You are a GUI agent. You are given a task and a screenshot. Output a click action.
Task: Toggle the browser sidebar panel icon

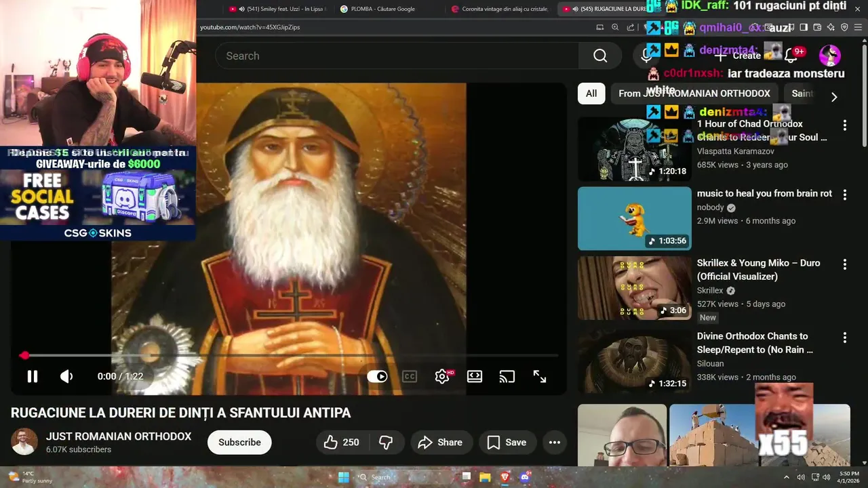pyautogui.click(x=804, y=27)
